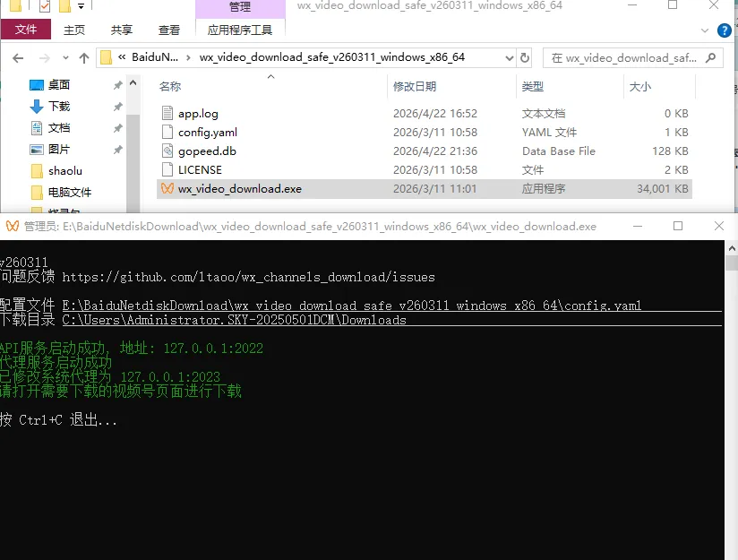Select the 管理 contextual tab header
The image size is (738, 560).
pyautogui.click(x=239, y=7)
